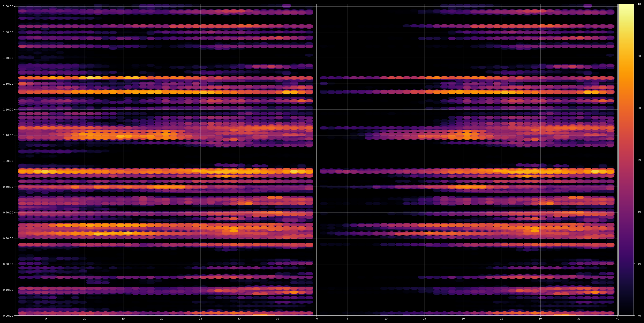Click the -30 colorbar tick label
644x323 pixels.
pos(638,108)
